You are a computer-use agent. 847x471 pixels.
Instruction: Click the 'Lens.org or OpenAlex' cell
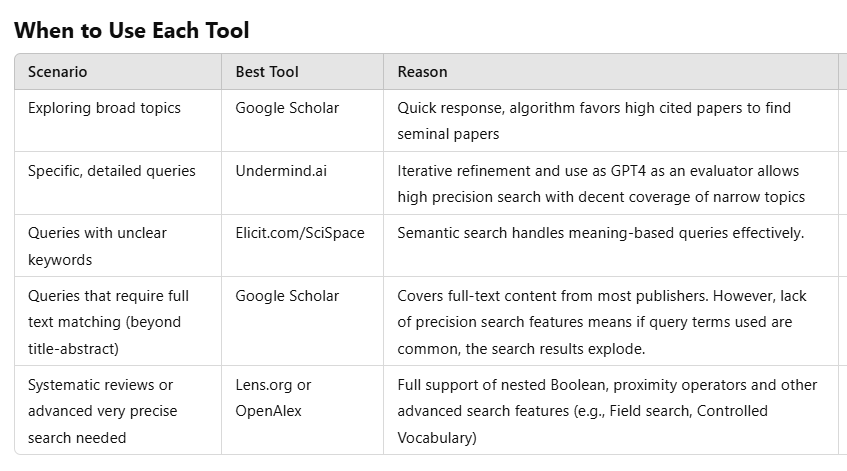pyautogui.click(x=273, y=398)
